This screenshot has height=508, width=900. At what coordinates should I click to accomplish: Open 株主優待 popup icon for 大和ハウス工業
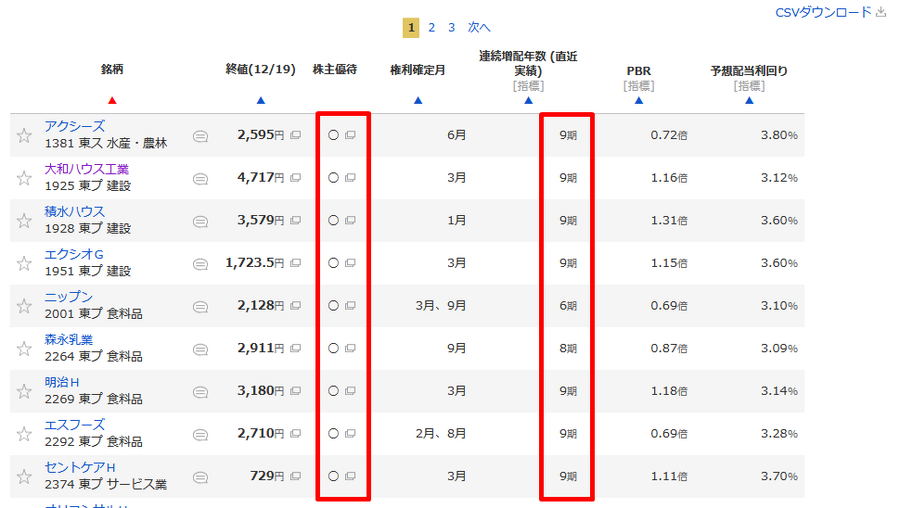pos(350,178)
